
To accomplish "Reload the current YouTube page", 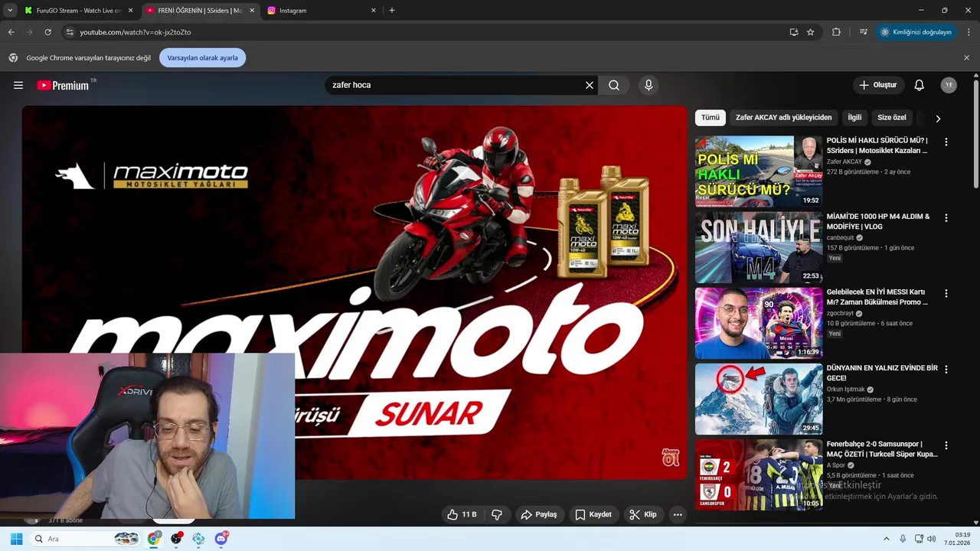I will coord(47,32).
